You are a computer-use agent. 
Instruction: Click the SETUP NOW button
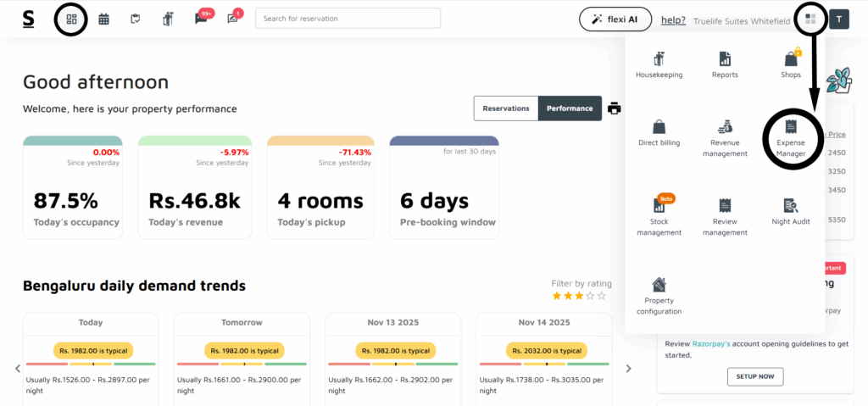pyautogui.click(x=754, y=376)
